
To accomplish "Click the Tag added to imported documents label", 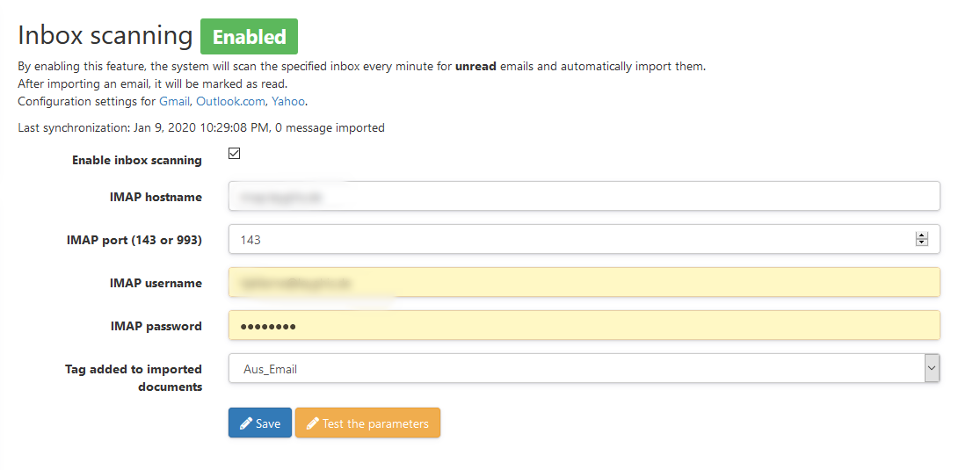I will tap(134, 378).
